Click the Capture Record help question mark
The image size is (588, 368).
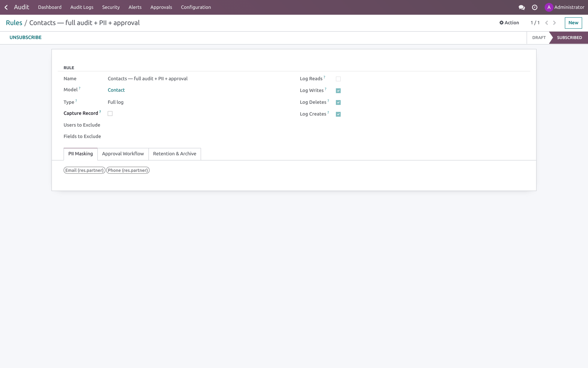coord(100,112)
